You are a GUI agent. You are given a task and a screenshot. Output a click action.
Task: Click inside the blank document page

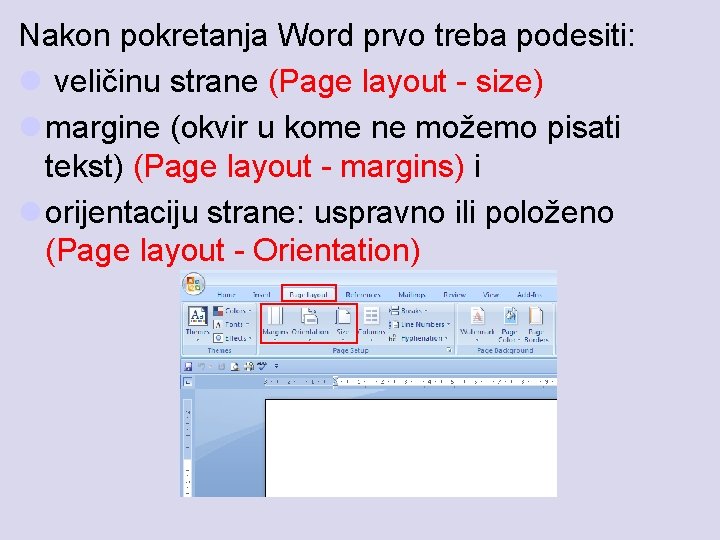411,448
